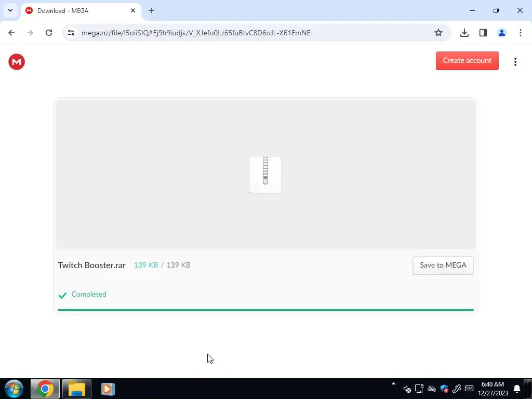Click the muted volume tray icon

[407, 389]
